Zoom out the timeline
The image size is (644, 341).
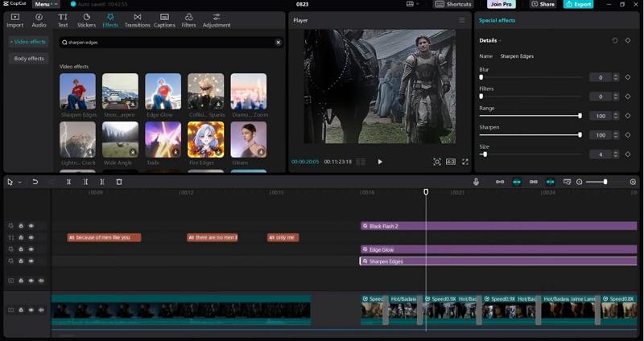[579, 182]
